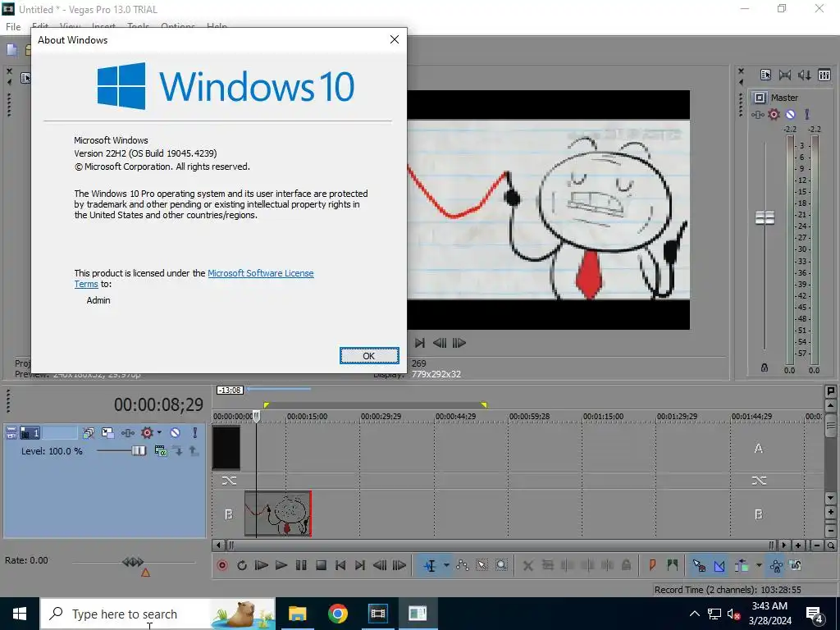Screen dimensions: 840x630
Task: Open Master bus Automation Settings gear
Action: [x=774, y=114]
